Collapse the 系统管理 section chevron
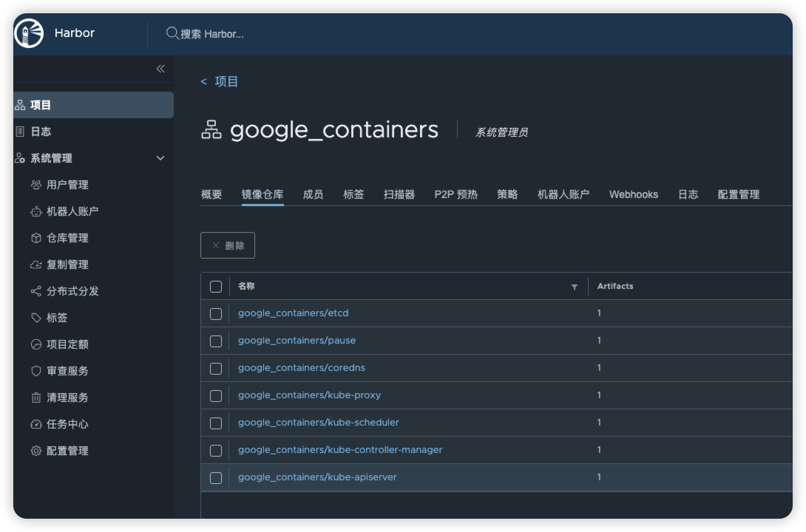Viewport: 806px width, 532px height. (x=160, y=158)
